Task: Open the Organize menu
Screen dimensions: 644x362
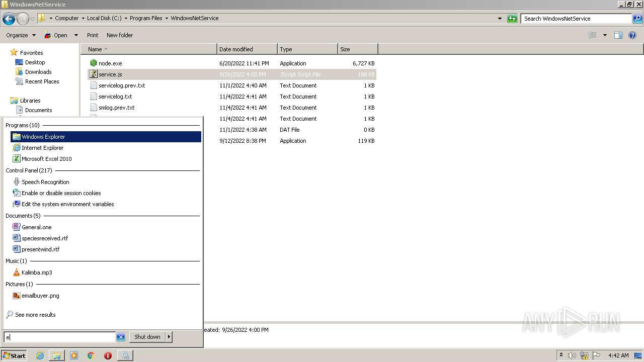Action: 21,35
